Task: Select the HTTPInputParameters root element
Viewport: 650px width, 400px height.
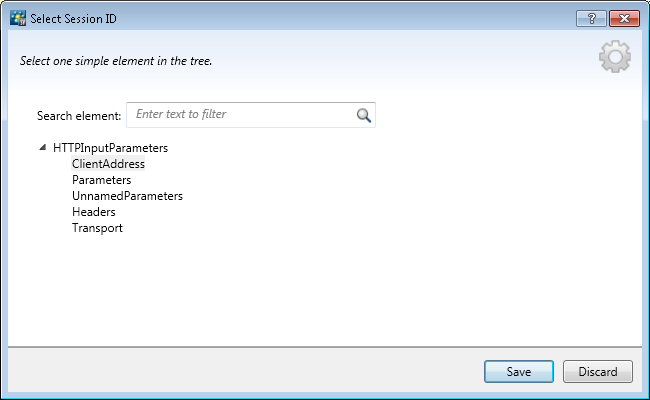Action: (110, 147)
